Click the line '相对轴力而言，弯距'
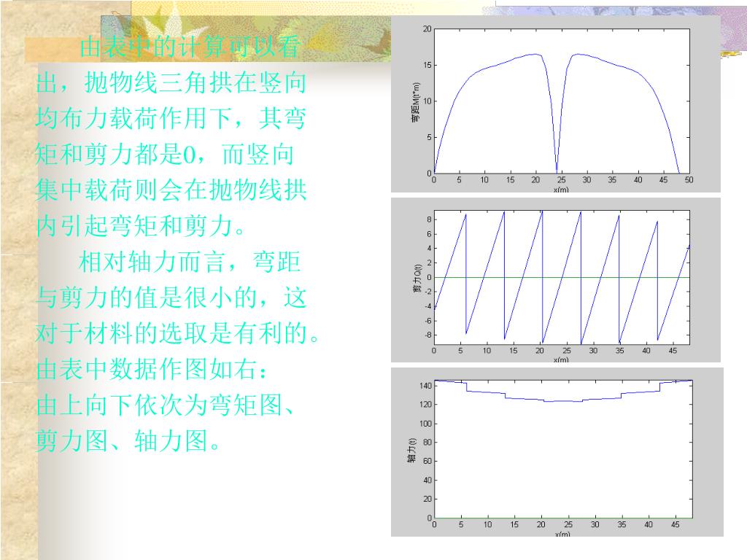Viewport: 747px width, 560px height. coord(189,262)
